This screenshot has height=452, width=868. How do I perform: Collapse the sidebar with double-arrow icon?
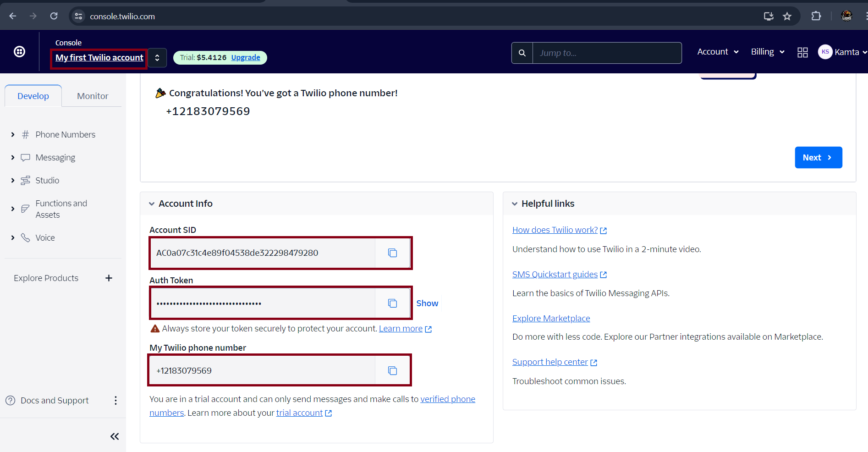115,436
